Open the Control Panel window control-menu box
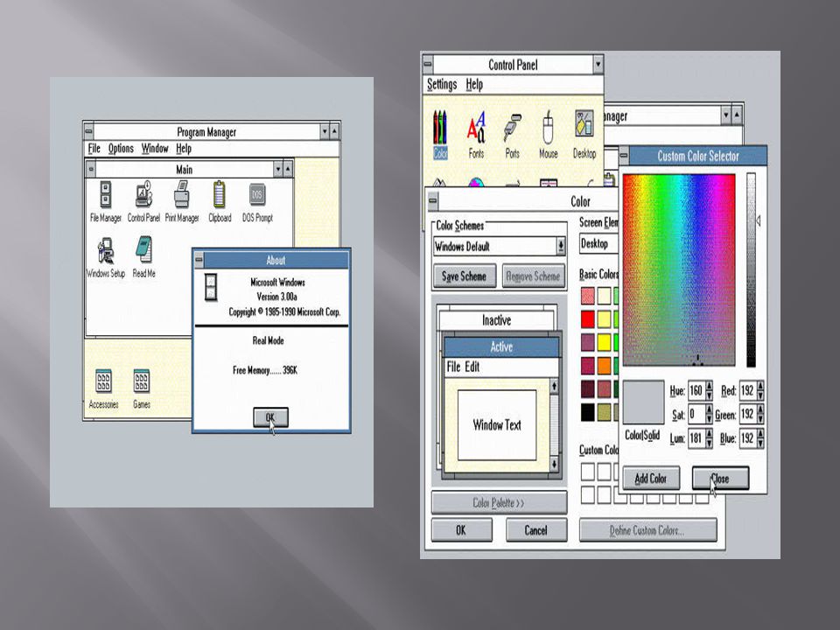The width and height of the screenshot is (840, 630). [x=428, y=64]
